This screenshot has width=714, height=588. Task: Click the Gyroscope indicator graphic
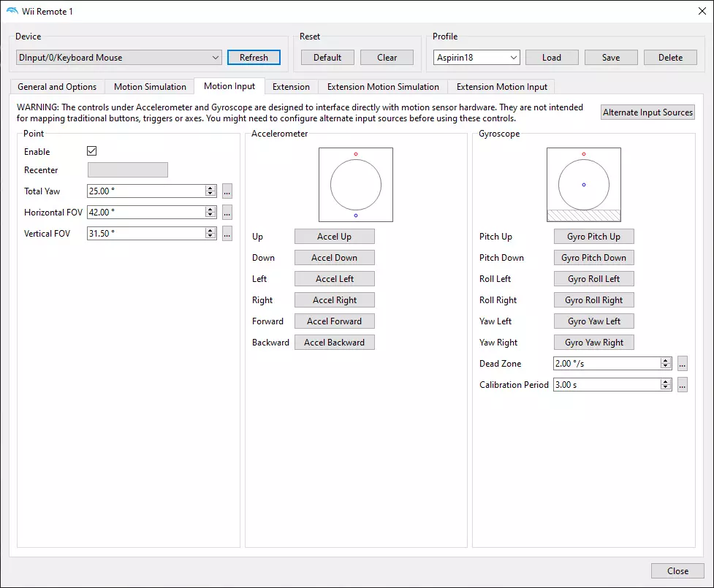[584, 185]
